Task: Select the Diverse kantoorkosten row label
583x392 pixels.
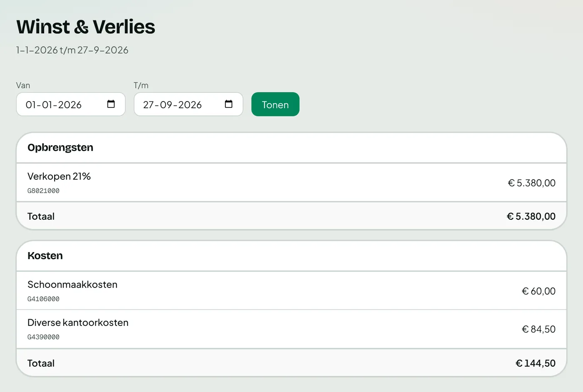Action: point(78,323)
